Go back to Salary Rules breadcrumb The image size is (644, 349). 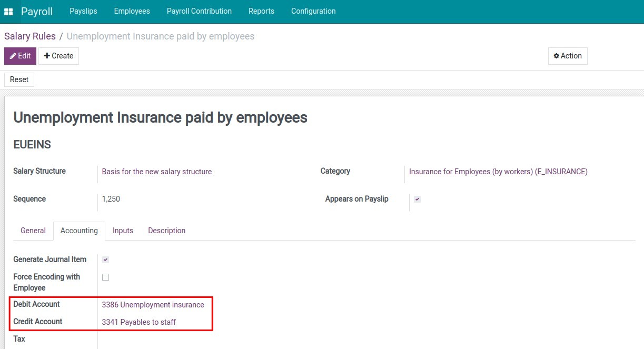(x=29, y=36)
